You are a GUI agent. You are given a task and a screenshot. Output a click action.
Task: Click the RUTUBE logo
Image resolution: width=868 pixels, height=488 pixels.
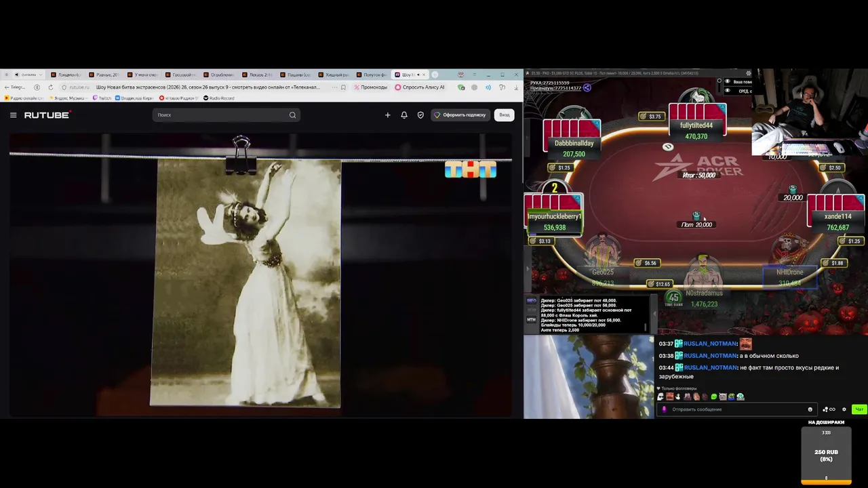click(x=47, y=115)
